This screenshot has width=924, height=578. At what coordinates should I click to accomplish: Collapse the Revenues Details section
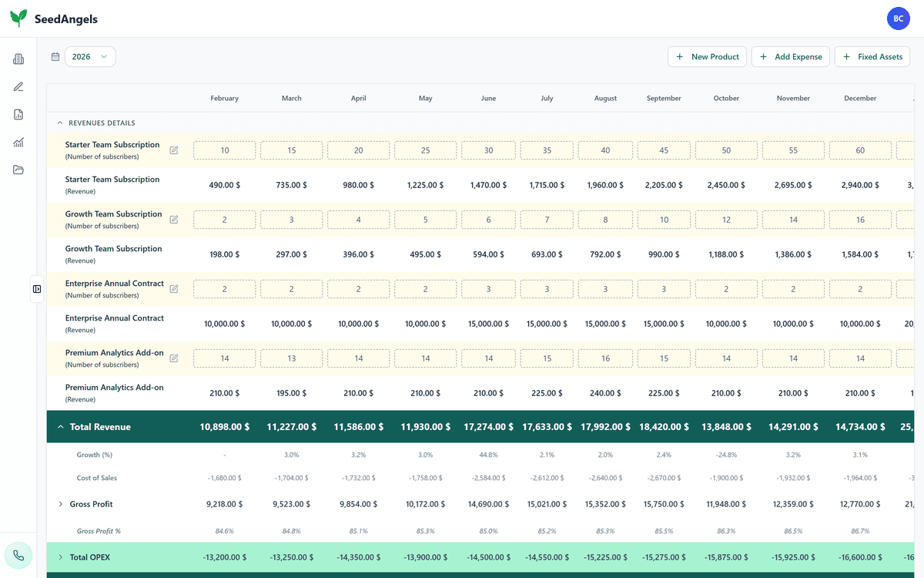tap(60, 123)
